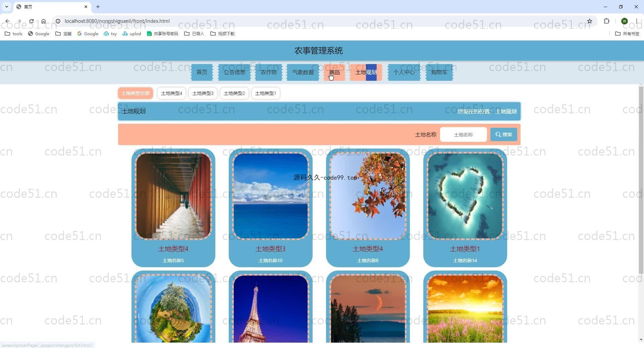Viewport: 644px width, 348px height.
Task: Open 个人中心 menu item
Action: (x=404, y=72)
